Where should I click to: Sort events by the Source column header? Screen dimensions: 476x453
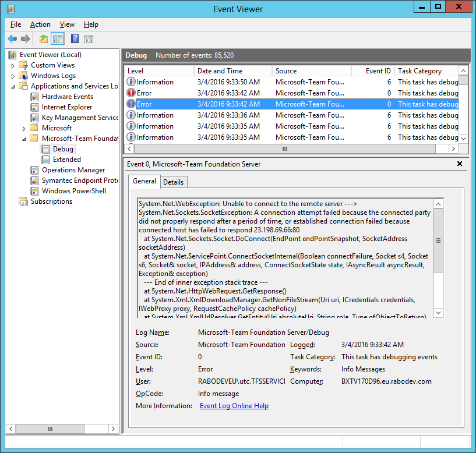pyautogui.click(x=312, y=70)
